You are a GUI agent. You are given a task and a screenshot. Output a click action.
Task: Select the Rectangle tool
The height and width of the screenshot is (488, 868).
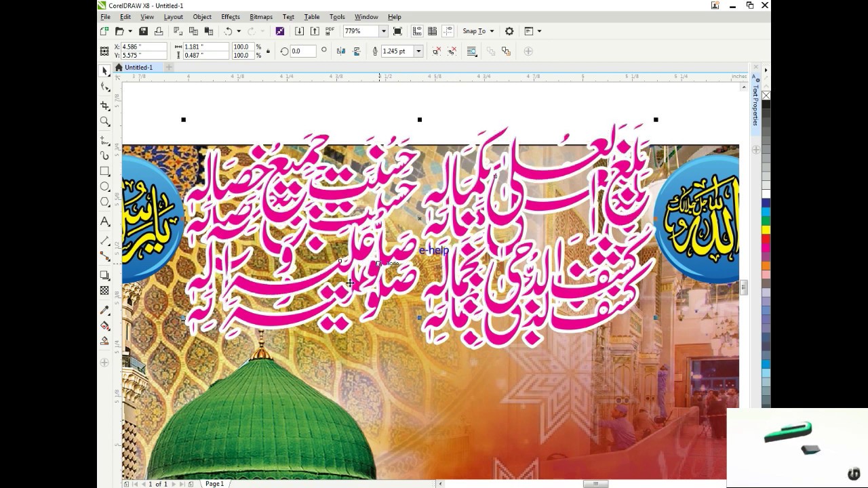point(105,171)
